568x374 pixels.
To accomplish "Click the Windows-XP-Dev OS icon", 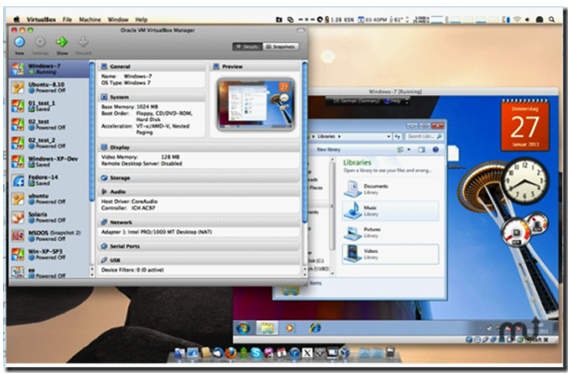I will tap(18, 162).
